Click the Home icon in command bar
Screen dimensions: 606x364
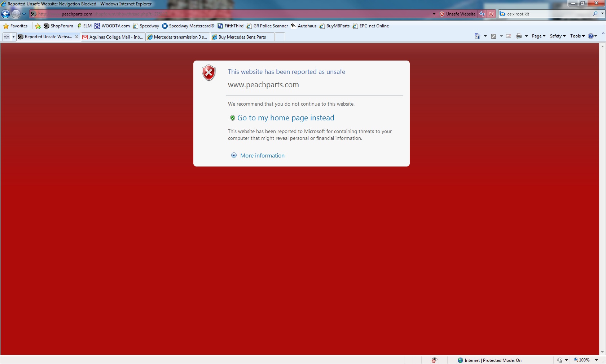click(478, 36)
